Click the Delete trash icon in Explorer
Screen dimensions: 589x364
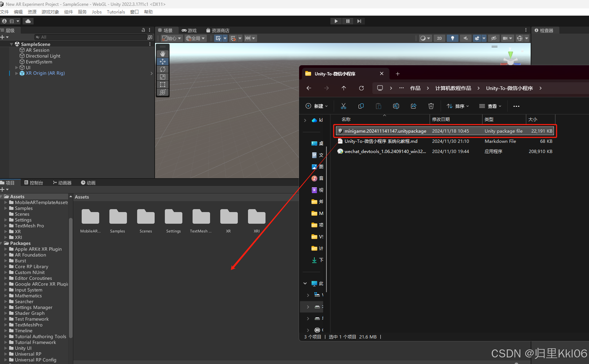tap(431, 106)
